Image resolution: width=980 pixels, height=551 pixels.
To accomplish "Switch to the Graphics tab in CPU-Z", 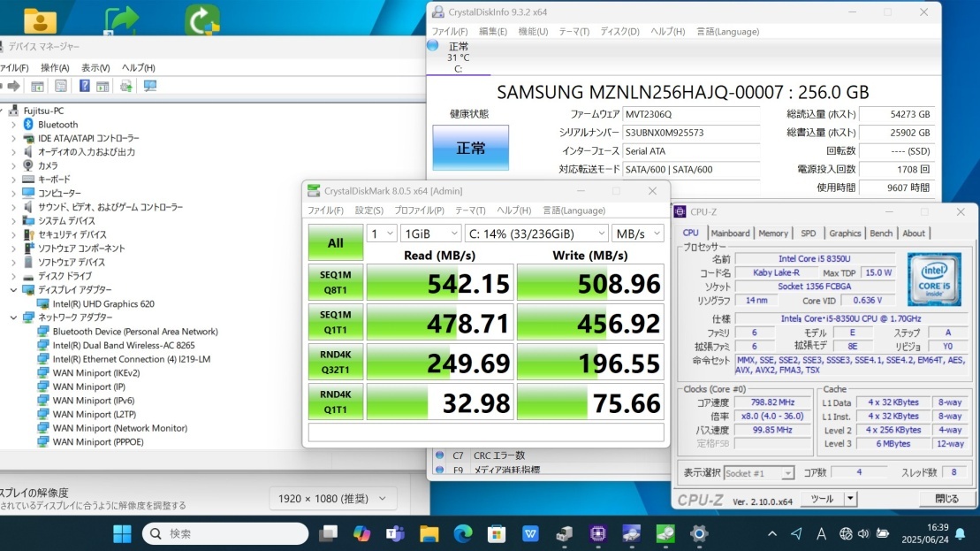I will (x=845, y=233).
